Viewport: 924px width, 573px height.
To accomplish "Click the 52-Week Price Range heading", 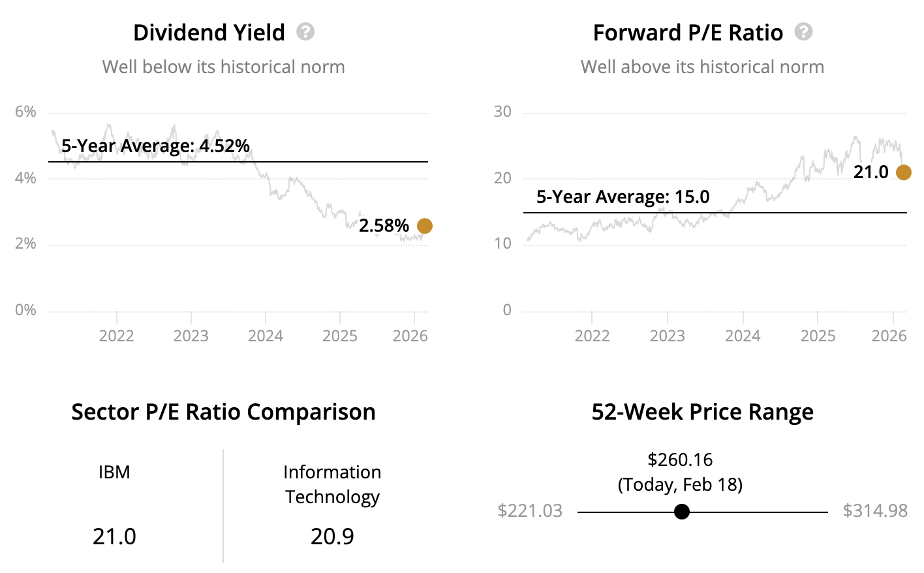I will click(x=702, y=412).
